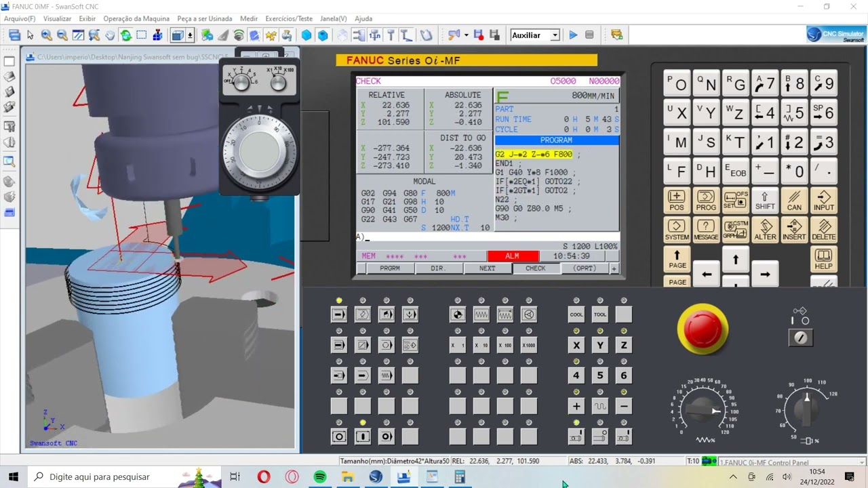The image size is (868, 488).
Task: Click the MESSAGE key on keypad
Action: click(706, 230)
